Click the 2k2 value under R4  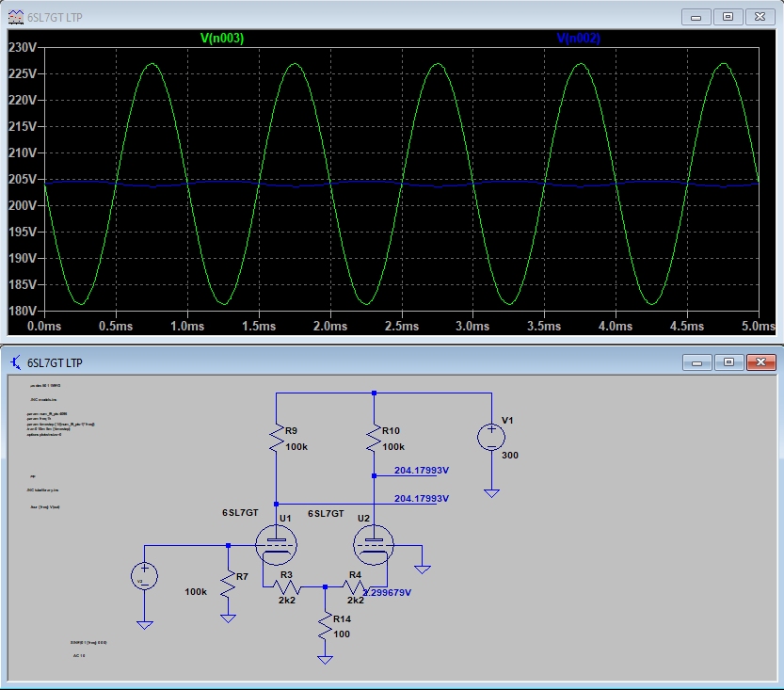click(x=356, y=600)
